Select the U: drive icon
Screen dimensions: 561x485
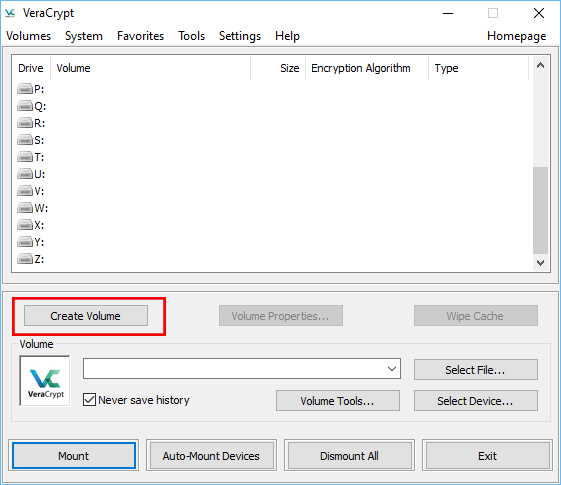click(x=25, y=174)
